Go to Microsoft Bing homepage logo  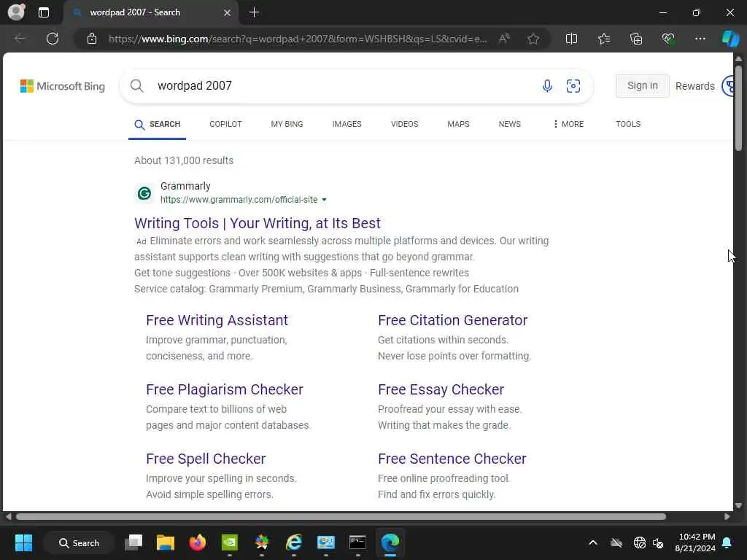coord(63,86)
